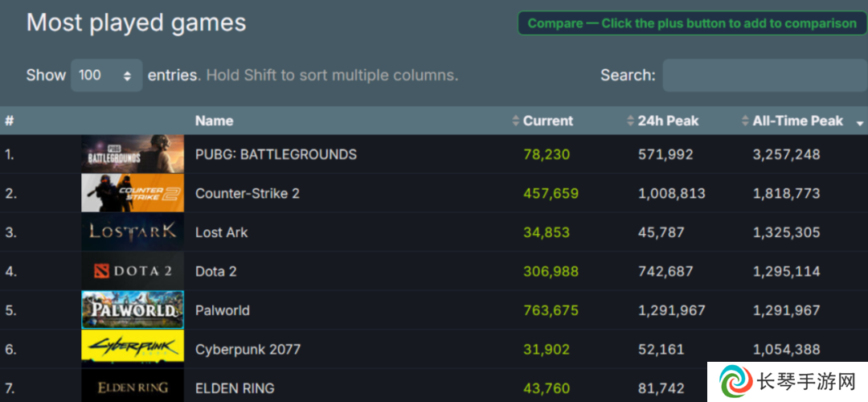Sort by the Current column header
Screen dimensions: 868x402
tap(548, 121)
